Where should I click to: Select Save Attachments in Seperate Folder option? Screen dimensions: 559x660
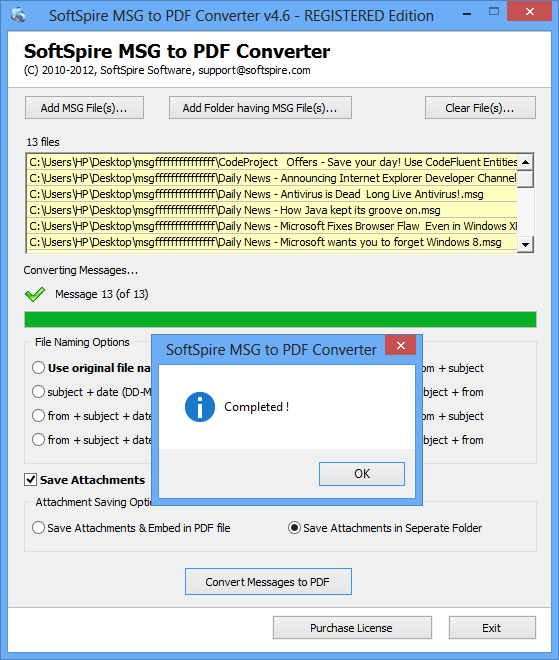click(294, 528)
